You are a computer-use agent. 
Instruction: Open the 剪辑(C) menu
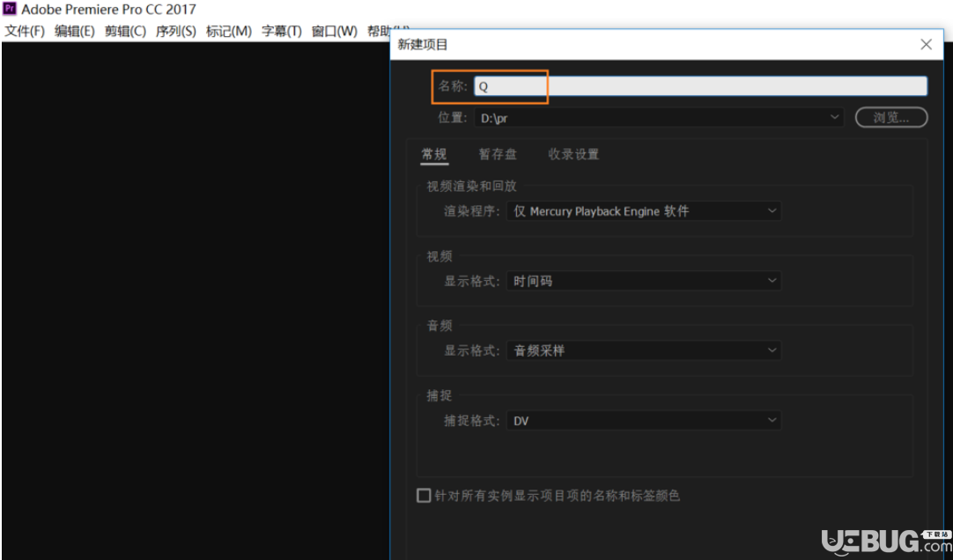(125, 31)
